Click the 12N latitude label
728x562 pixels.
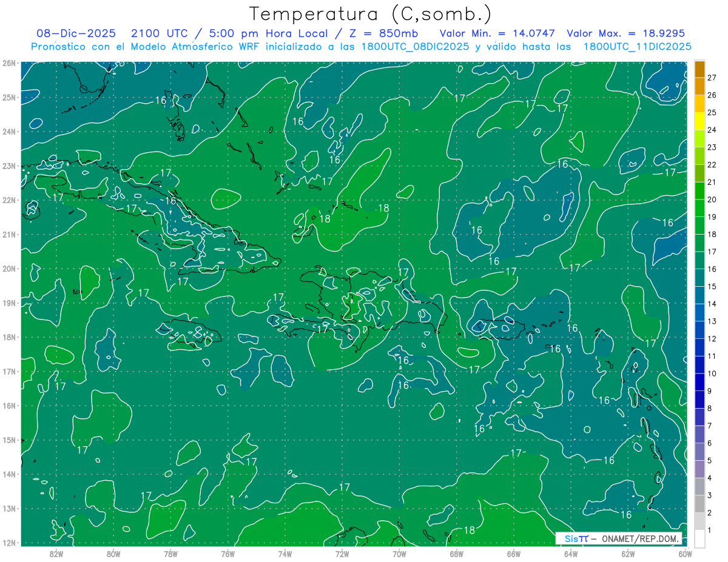[x=9, y=543]
